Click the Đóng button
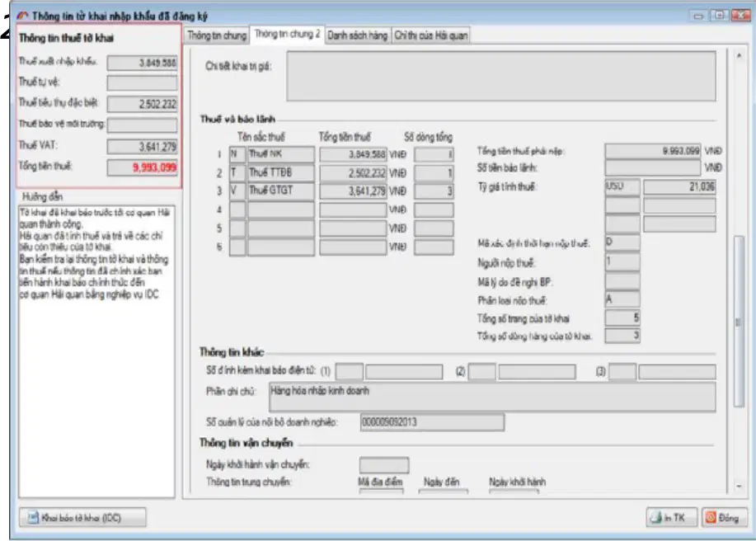Image resolution: width=756 pixels, height=541 pixels. tap(724, 518)
